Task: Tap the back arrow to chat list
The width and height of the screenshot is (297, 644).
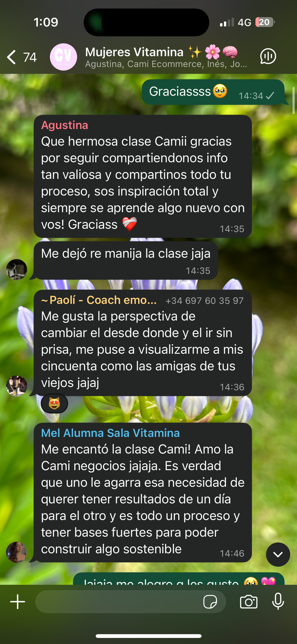Action: 12,57
